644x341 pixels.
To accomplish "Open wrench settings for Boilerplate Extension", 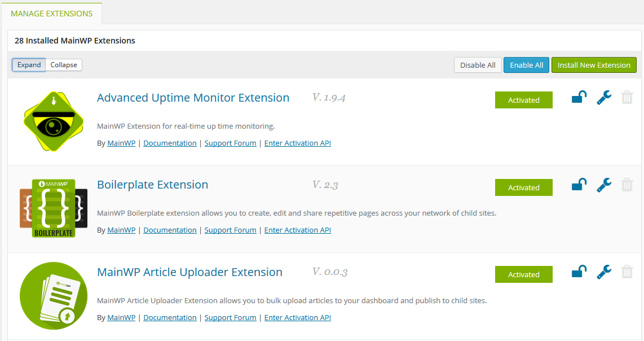I will click(604, 185).
